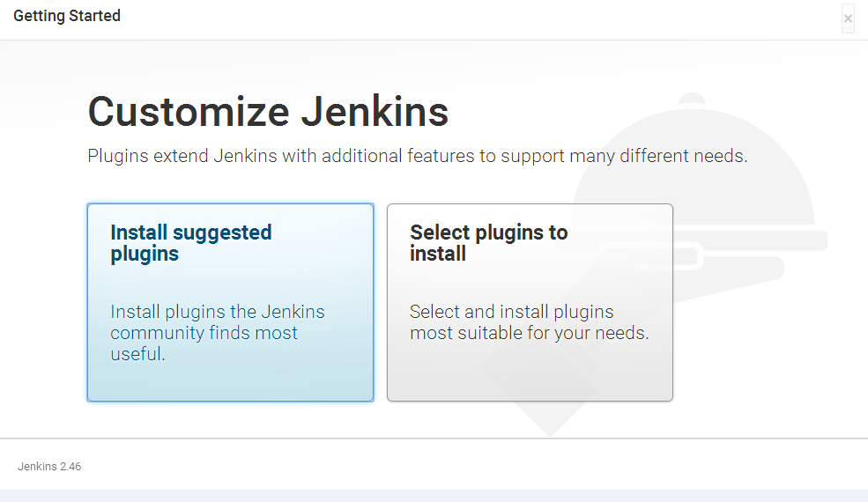
Task: Choose the Select plugins to install card
Action: [530, 302]
